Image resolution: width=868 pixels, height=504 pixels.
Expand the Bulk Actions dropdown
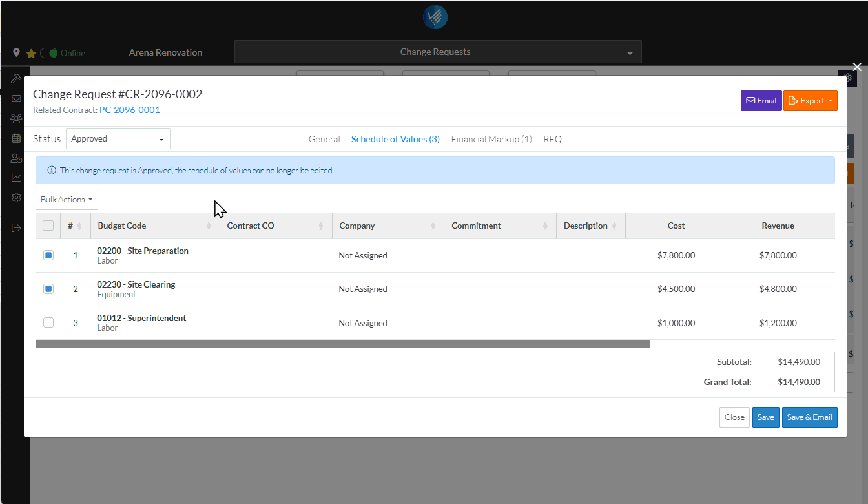coord(67,200)
